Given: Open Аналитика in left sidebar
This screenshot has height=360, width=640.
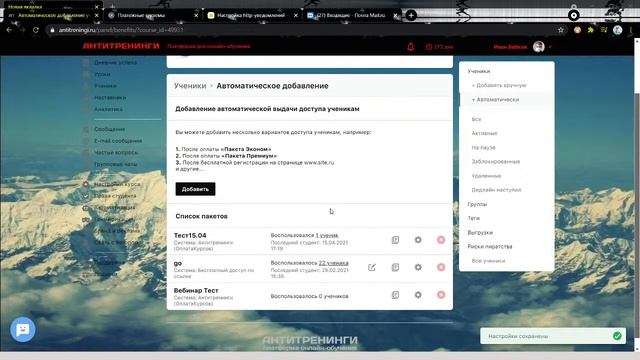Looking at the screenshot, I should tap(108, 109).
